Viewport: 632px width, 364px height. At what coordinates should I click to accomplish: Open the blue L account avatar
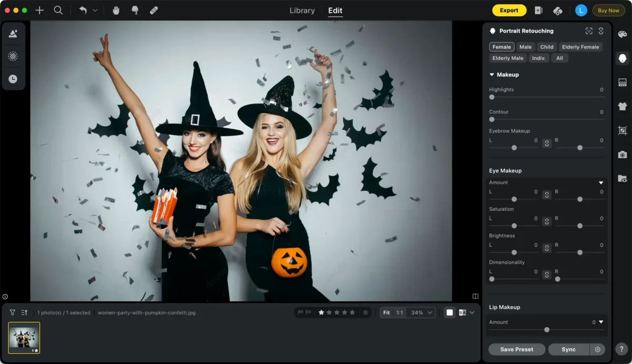581,10
